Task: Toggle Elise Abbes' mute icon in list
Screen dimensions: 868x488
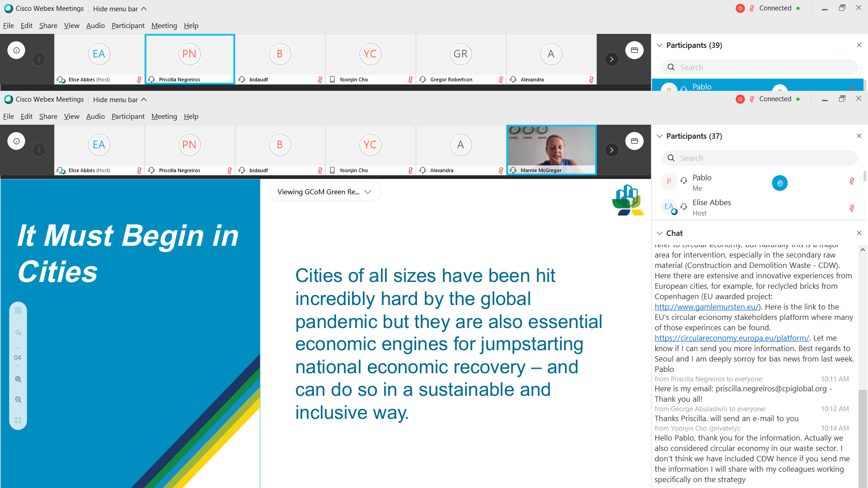Action: [x=852, y=208]
